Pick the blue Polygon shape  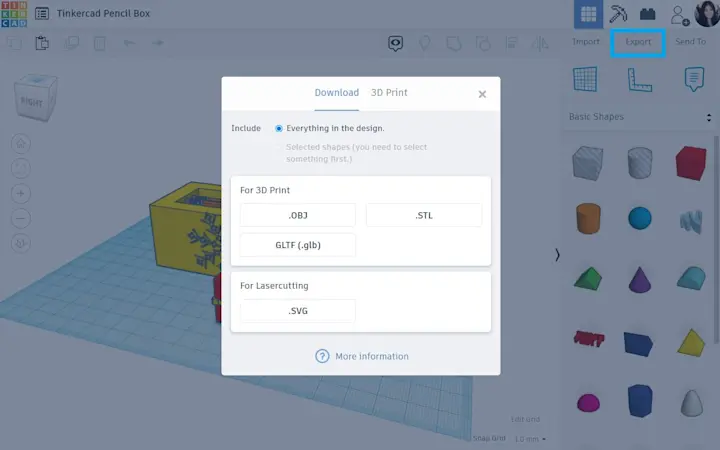coord(640,401)
